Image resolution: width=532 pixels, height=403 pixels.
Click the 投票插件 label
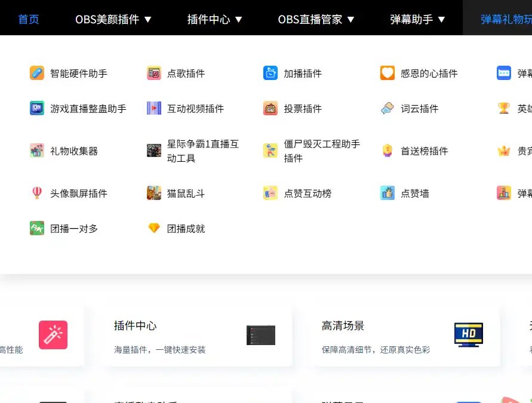pos(303,109)
